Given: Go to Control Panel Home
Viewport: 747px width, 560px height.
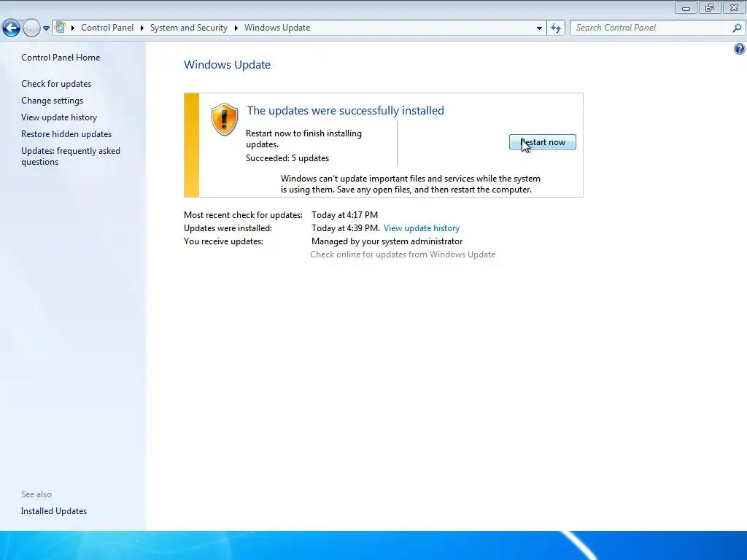Looking at the screenshot, I should [x=61, y=58].
